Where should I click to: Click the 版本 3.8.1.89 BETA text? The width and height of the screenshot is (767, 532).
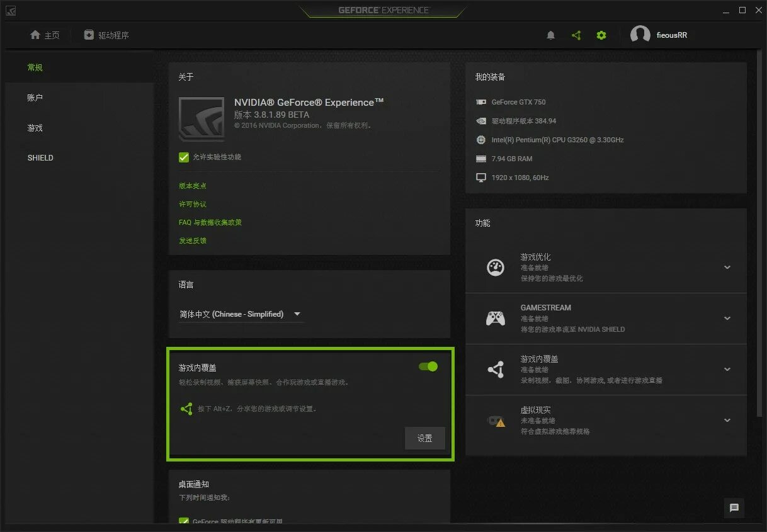click(272, 115)
